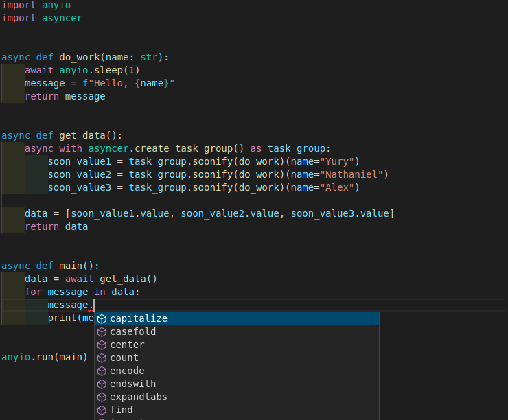Click the anyio.run(main) line
The image size is (508, 420).
coord(44,358)
